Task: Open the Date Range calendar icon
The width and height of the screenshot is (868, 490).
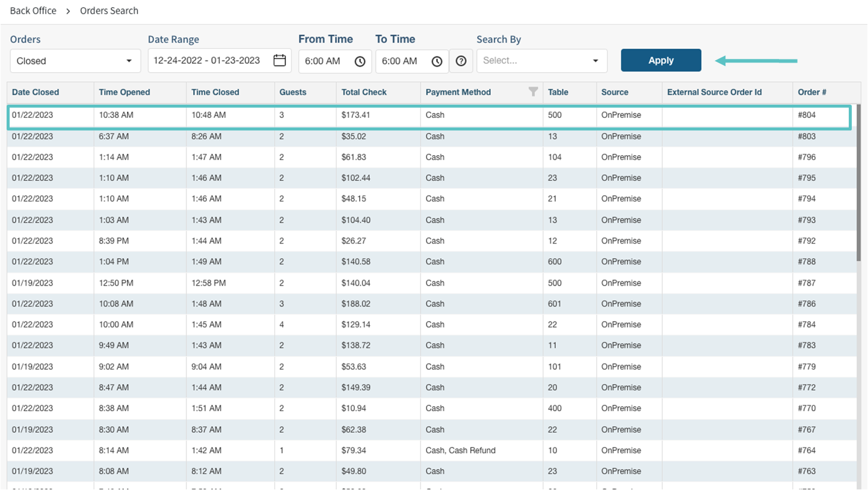Action: pyautogui.click(x=279, y=60)
